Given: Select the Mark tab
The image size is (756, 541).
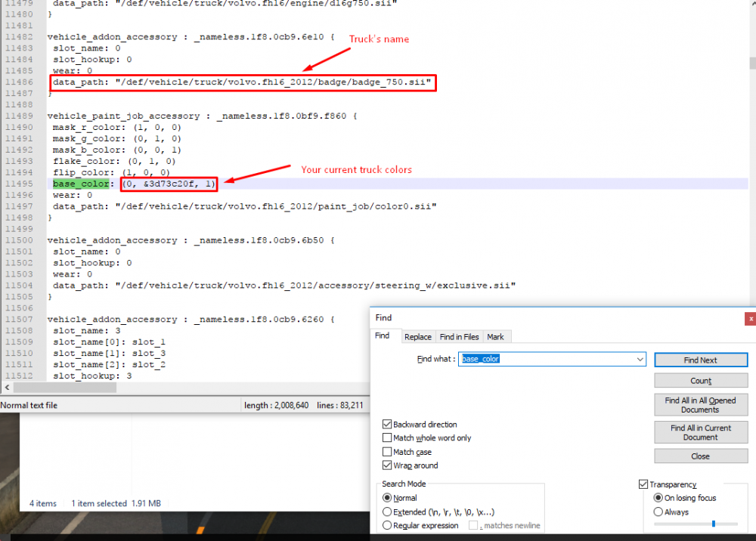Looking at the screenshot, I should [x=495, y=337].
